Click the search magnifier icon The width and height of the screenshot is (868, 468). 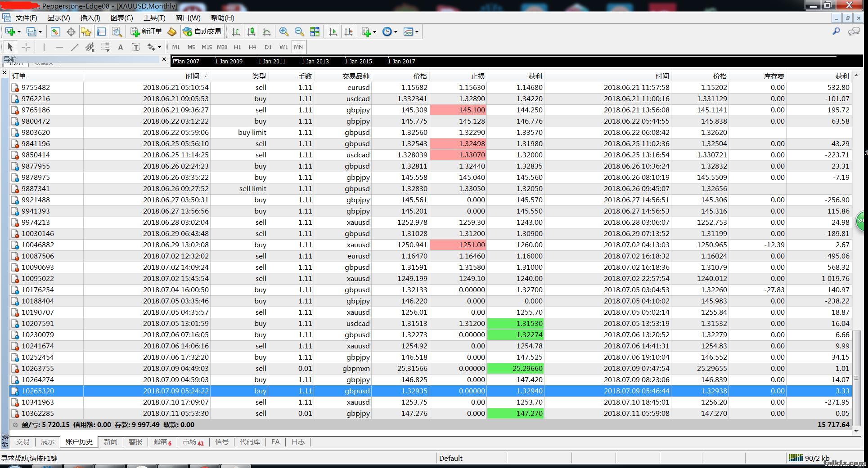836,31
